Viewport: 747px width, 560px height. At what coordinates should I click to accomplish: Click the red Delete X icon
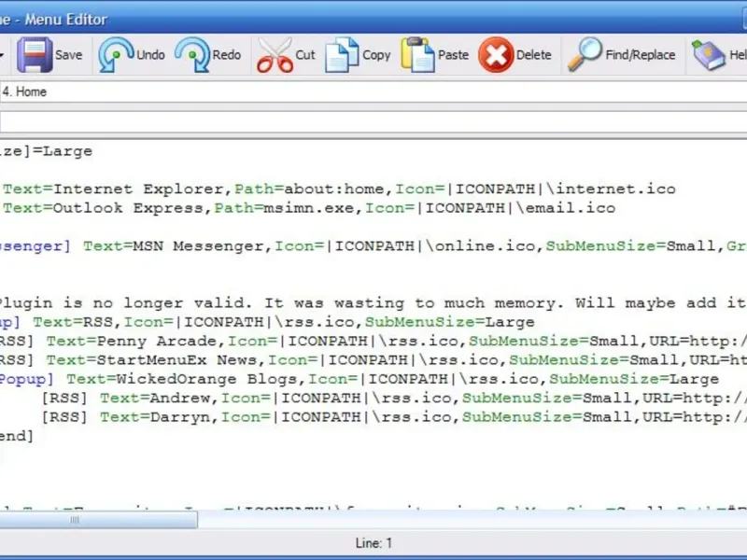[496, 55]
